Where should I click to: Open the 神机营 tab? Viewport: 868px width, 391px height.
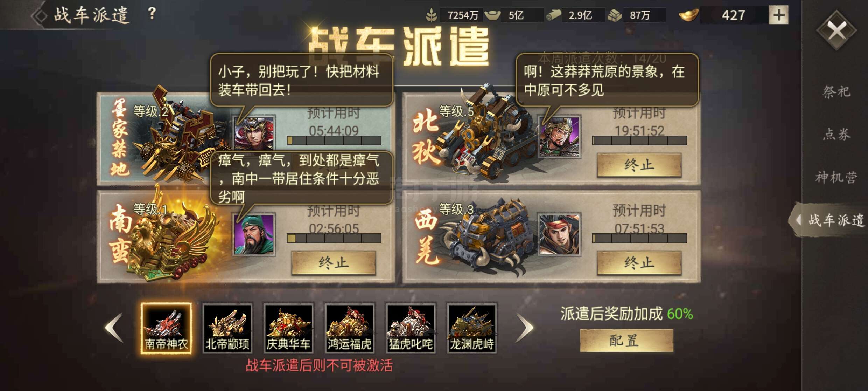pyautogui.click(x=836, y=177)
